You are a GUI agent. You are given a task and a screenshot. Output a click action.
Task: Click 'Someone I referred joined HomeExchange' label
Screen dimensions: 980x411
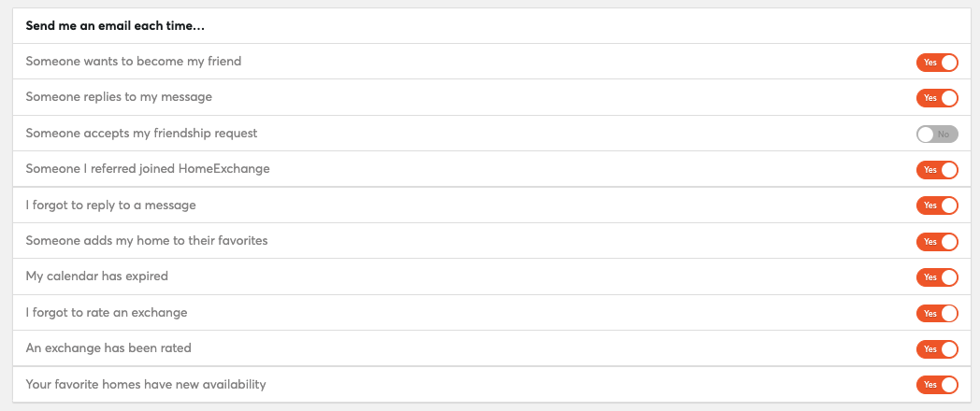click(x=148, y=169)
